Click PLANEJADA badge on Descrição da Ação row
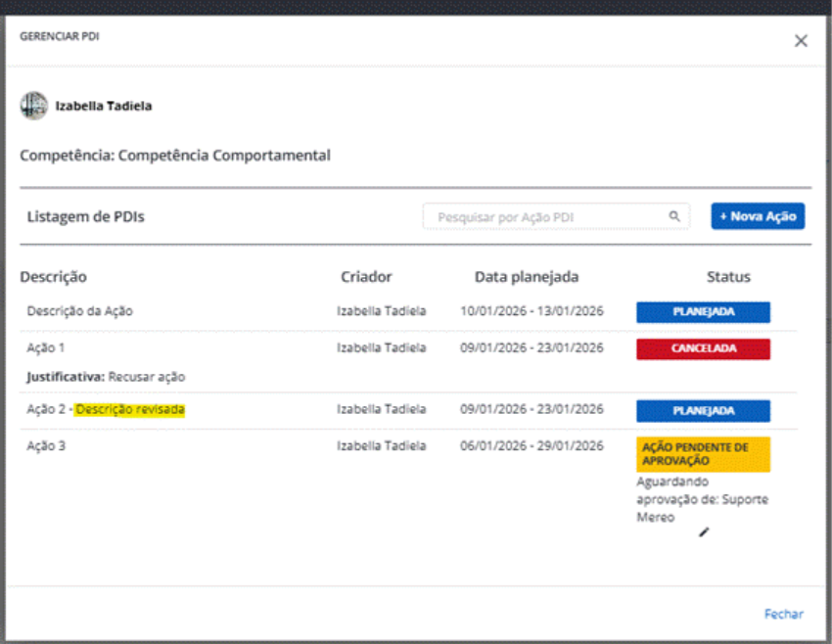This screenshot has width=832, height=644. point(703,312)
